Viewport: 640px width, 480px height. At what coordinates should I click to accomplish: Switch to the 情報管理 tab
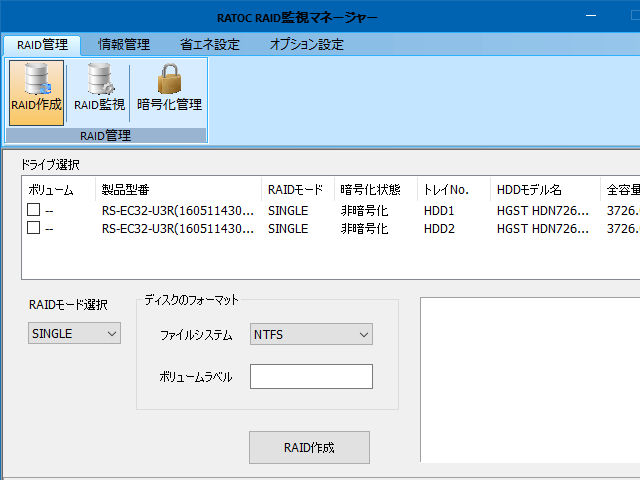pyautogui.click(x=124, y=44)
